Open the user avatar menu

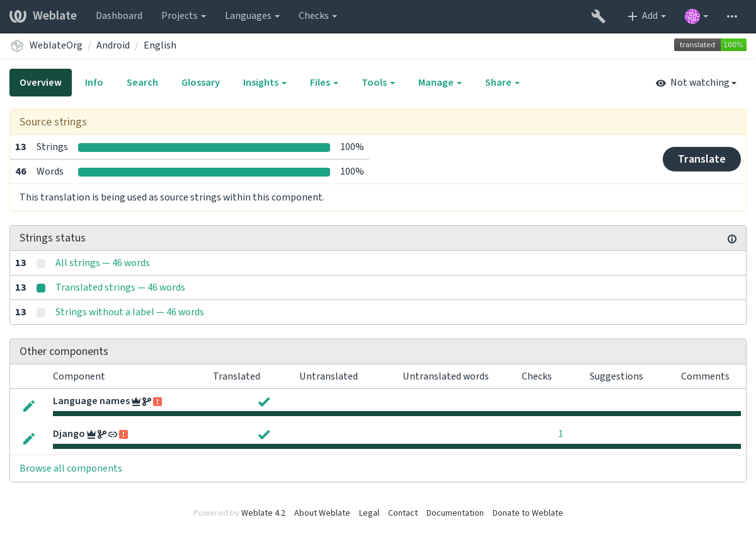click(x=696, y=16)
